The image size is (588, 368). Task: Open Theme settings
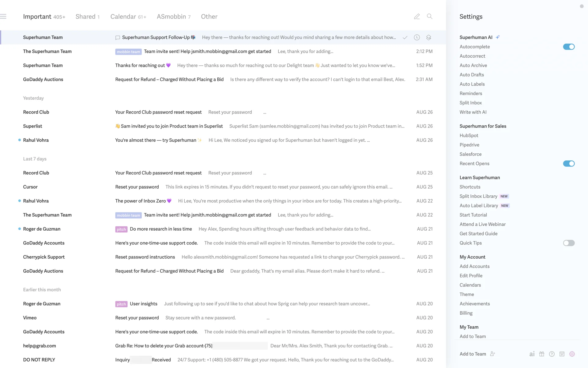tap(467, 294)
